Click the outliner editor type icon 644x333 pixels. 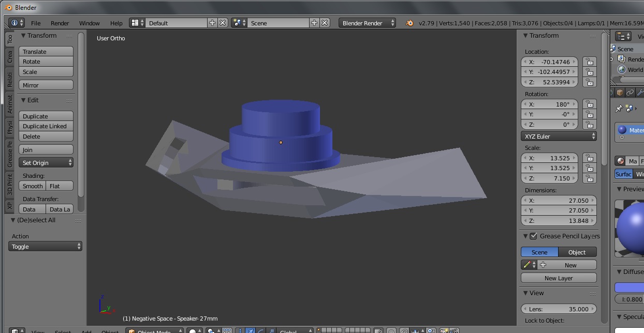click(623, 36)
